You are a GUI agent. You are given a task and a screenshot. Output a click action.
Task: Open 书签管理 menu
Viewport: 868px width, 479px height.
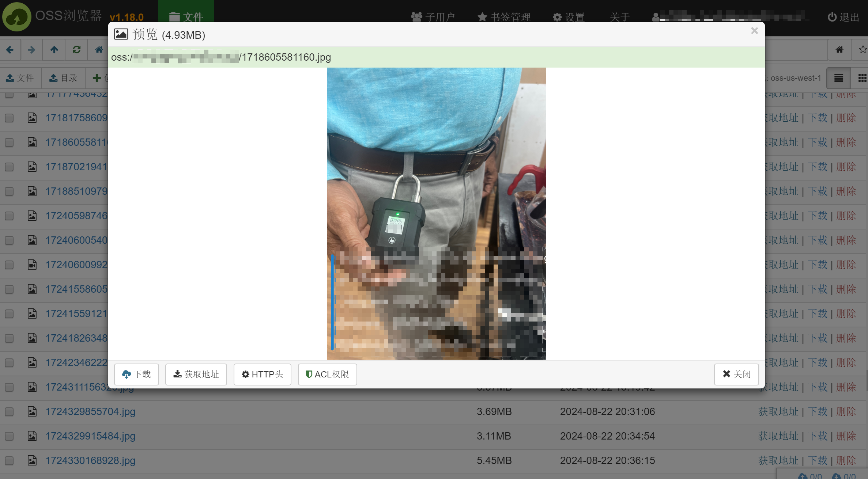click(x=504, y=17)
